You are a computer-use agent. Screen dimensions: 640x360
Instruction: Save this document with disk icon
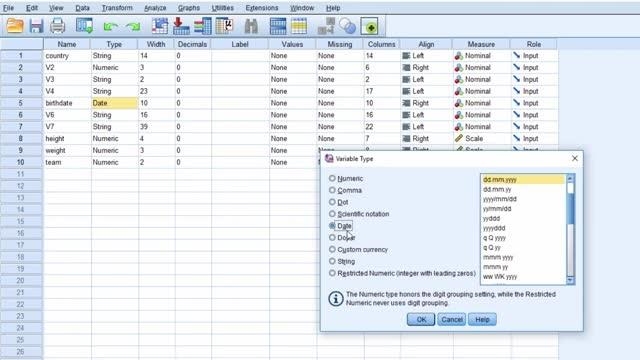(36, 26)
